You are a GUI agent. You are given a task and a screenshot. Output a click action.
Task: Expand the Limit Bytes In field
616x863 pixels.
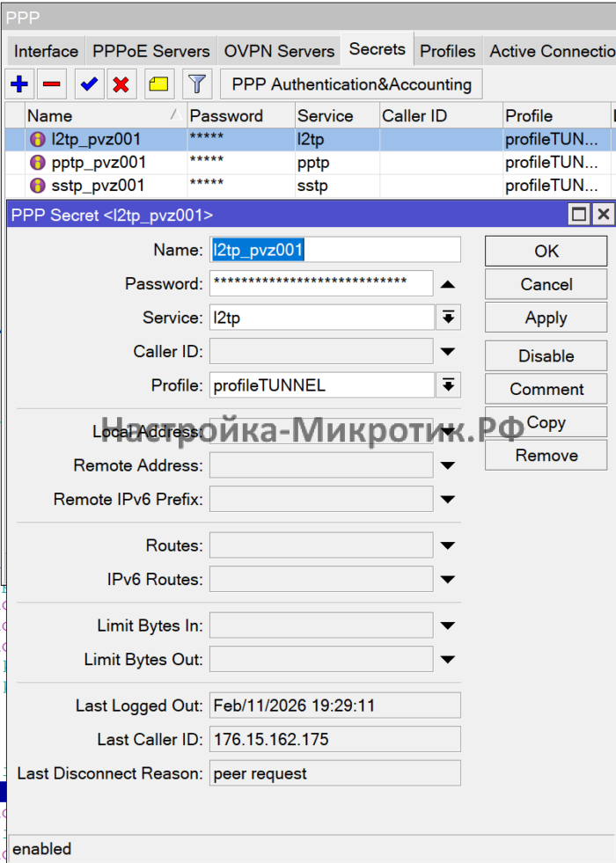tap(448, 626)
